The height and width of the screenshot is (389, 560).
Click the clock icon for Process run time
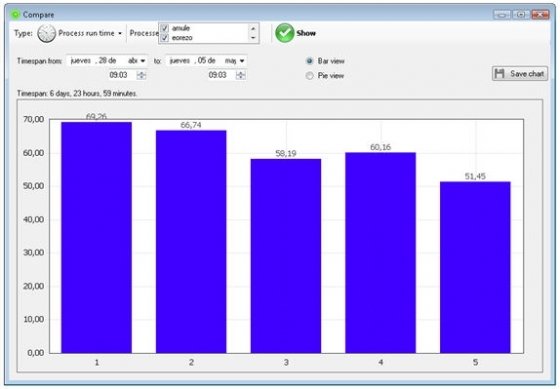coord(47,34)
